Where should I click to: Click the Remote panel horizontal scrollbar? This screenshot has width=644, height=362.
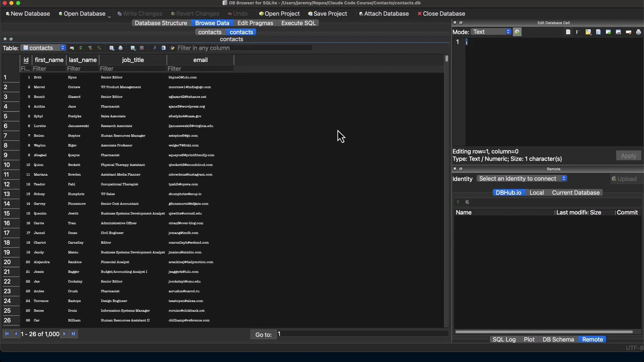(544, 332)
